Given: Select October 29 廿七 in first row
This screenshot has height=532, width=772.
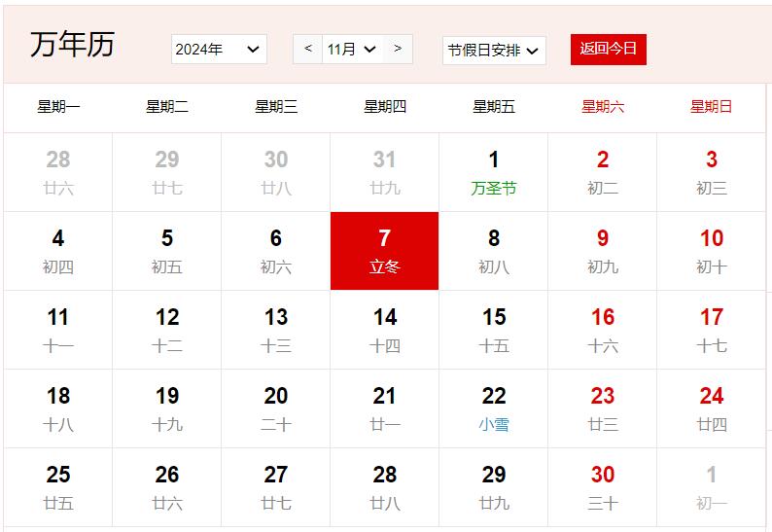Looking at the screenshot, I should [167, 172].
